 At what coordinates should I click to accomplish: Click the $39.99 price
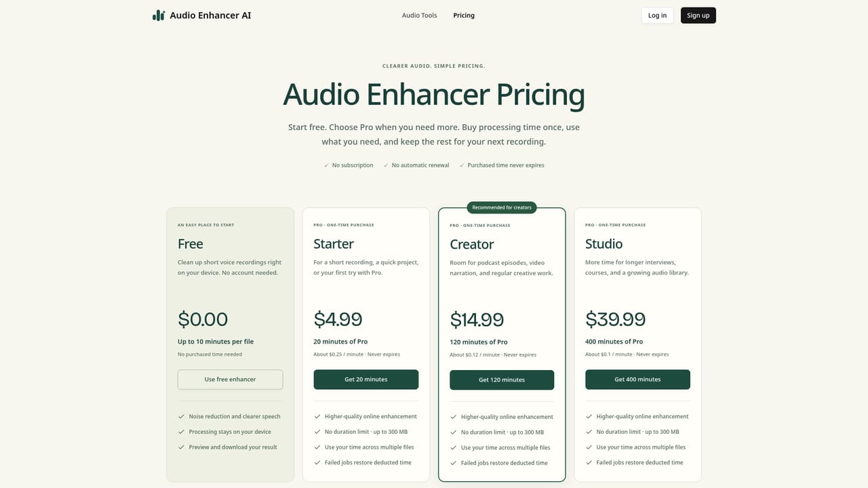[x=616, y=319]
